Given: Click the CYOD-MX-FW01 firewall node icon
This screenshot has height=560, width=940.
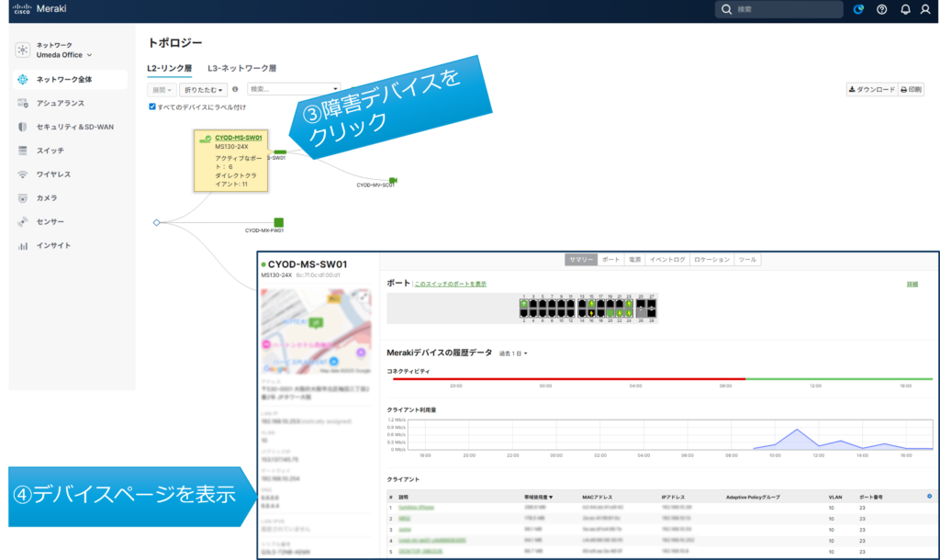Looking at the screenshot, I should [278, 222].
